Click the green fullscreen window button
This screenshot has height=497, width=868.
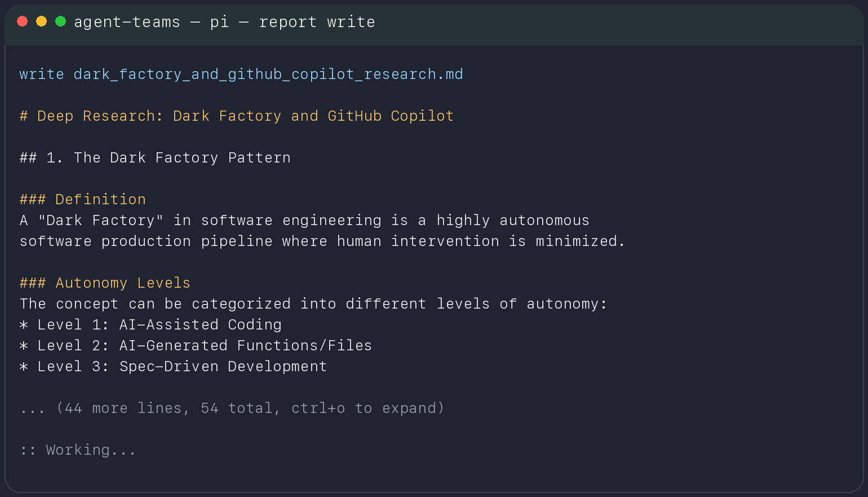pos(60,21)
